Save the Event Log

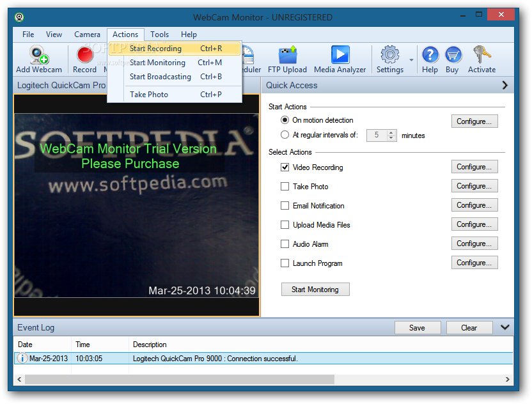click(x=418, y=328)
